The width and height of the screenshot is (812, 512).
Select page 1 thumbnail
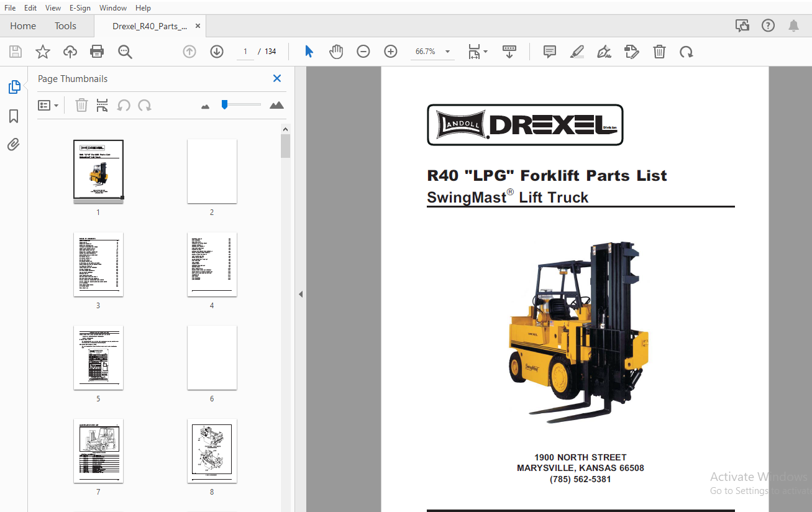pos(98,170)
